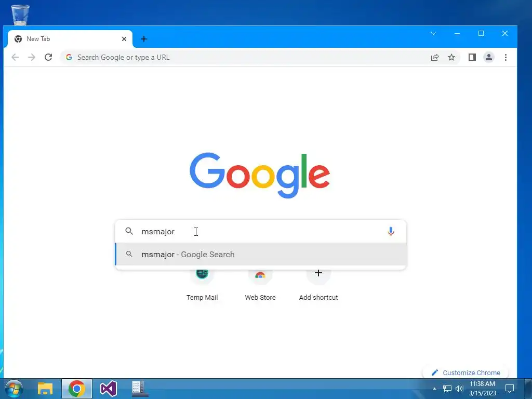Click the Google logo
The height and width of the screenshot is (399, 532).
point(260,175)
